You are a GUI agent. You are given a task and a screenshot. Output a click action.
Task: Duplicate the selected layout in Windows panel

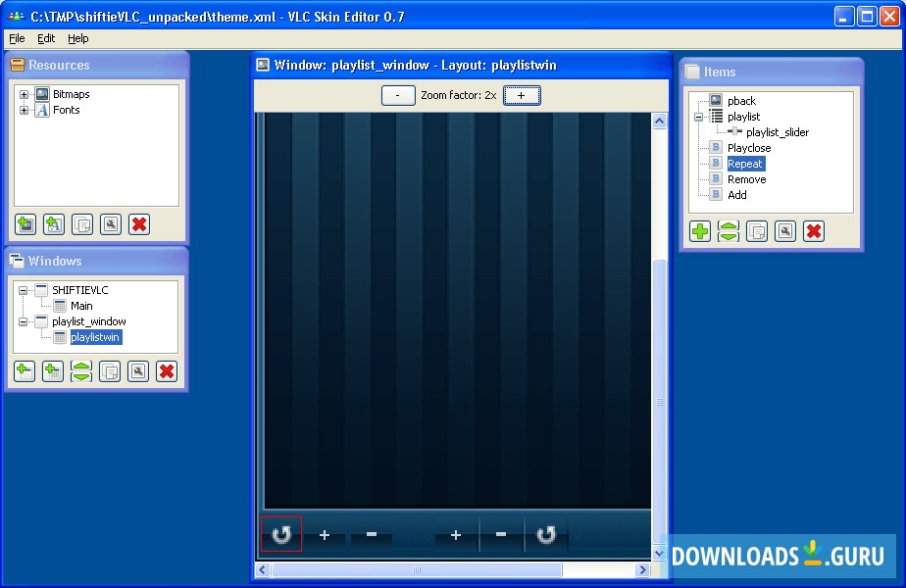coord(110,371)
